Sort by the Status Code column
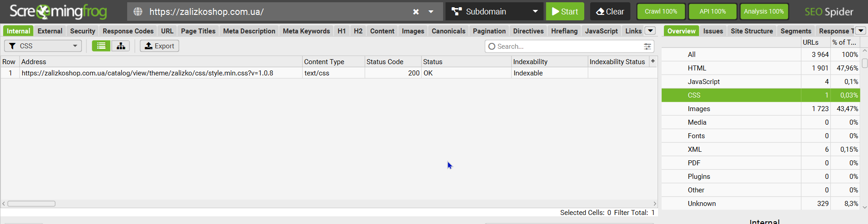 pos(393,61)
